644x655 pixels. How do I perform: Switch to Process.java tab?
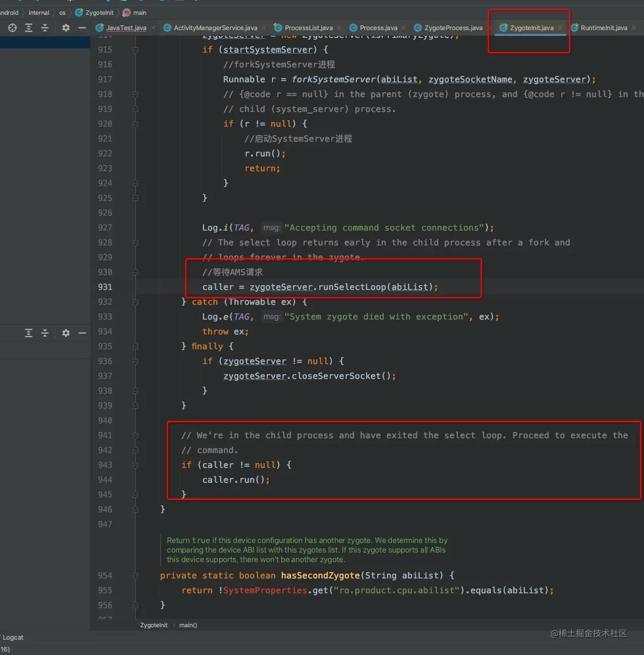click(x=378, y=28)
